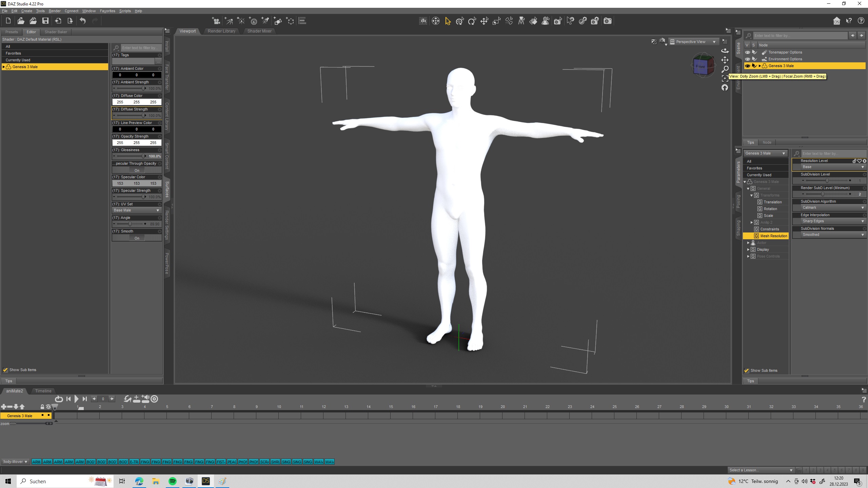Click the white Diffuse Color swatch
The height and width of the screenshot is (488, 868).
coord(137,102)
